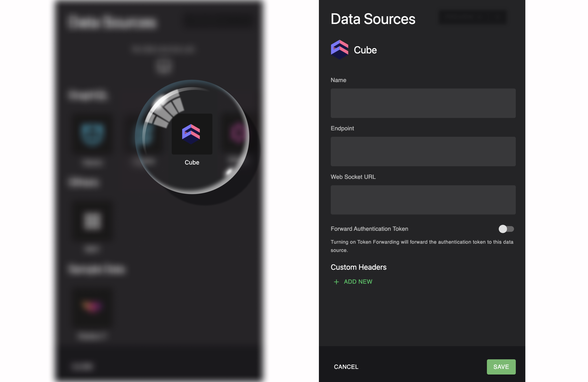Click the blurred close text at bottom left

82,366
